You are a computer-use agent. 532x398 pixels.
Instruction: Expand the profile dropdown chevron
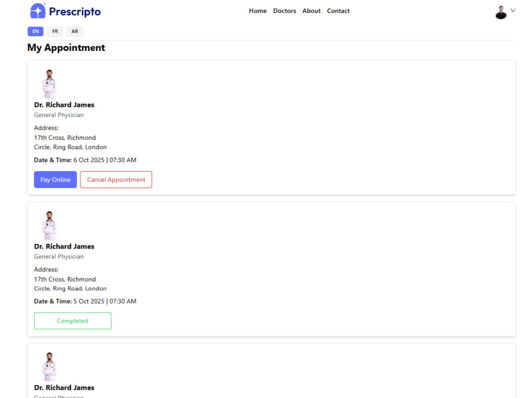point(513,11)
